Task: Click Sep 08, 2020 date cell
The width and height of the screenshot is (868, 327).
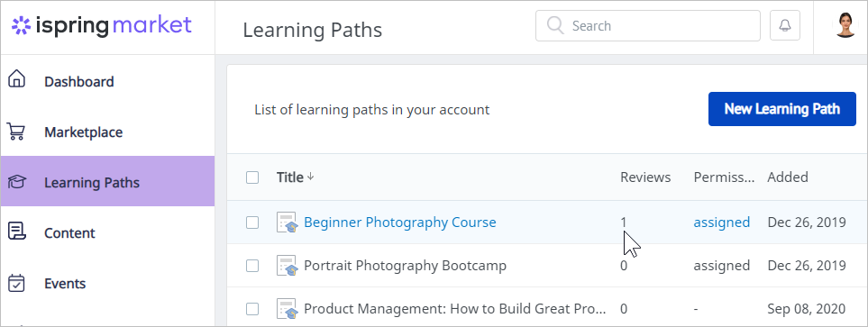Action: point(807,309)
